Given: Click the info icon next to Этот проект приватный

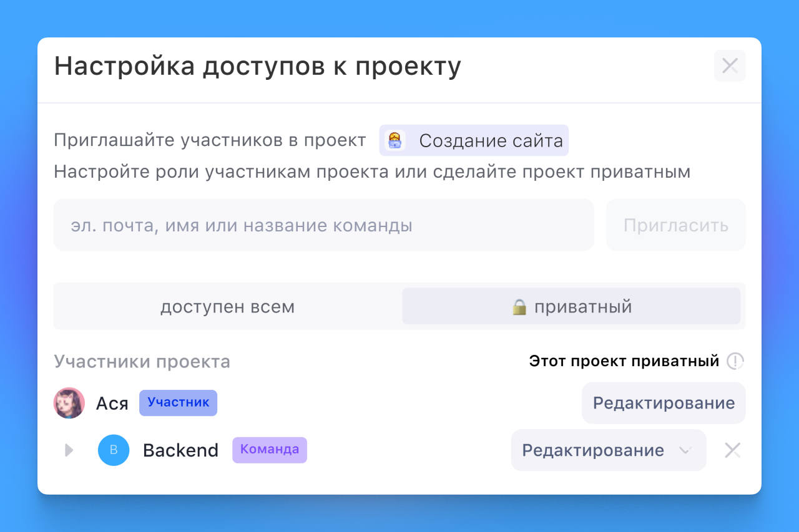Looking at the screenshot, I should [735, 361].
